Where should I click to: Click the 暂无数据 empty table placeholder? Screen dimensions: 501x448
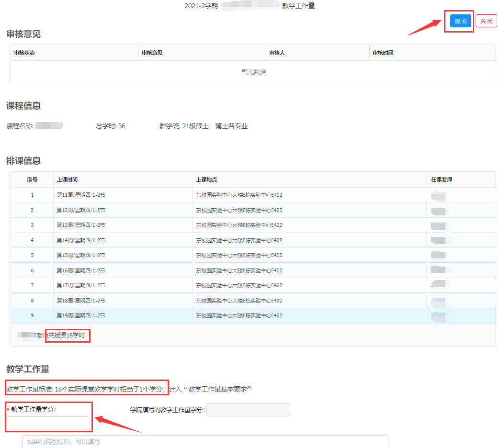[253, 72]
